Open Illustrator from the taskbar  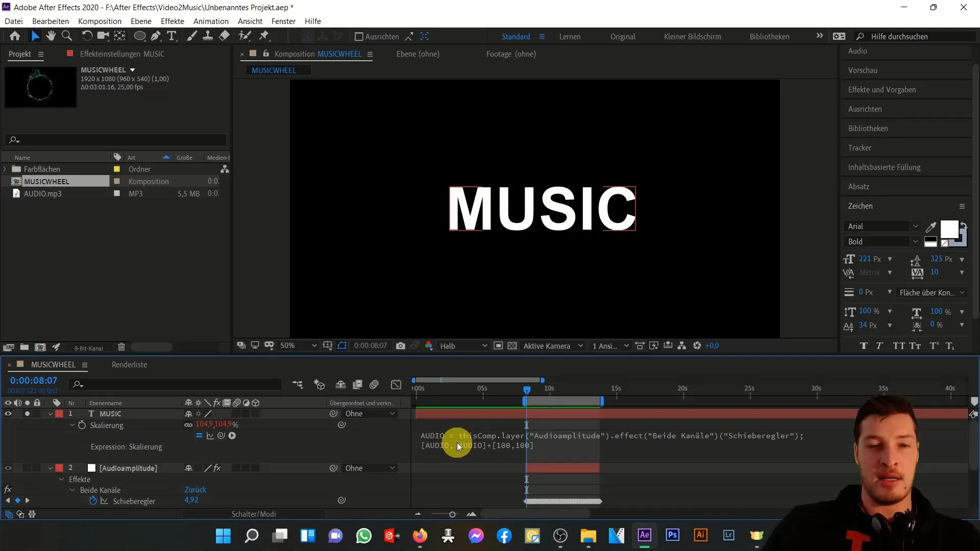pyautogui.click(x=700, y=535)
